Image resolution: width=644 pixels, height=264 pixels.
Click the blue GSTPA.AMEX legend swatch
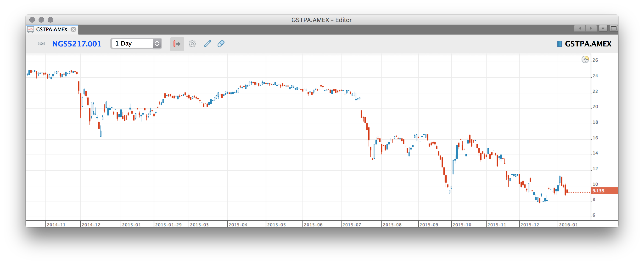[x=560, y=44]
